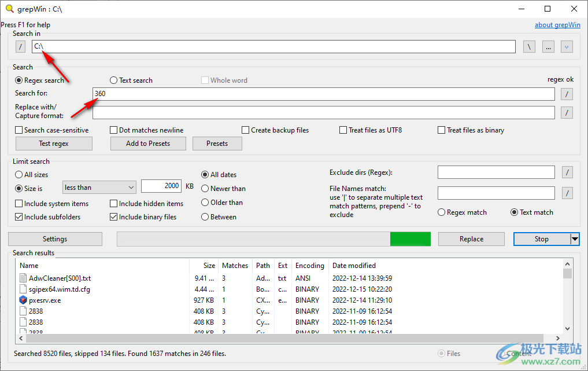Sort results by Name column
Image resolution: width=588 pixels, height=371 pixels.
coord(103,266)
